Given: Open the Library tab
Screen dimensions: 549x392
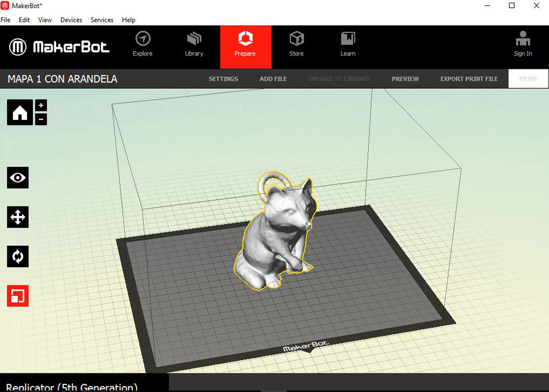Looking at the screenshot, I should click(194, 44).
